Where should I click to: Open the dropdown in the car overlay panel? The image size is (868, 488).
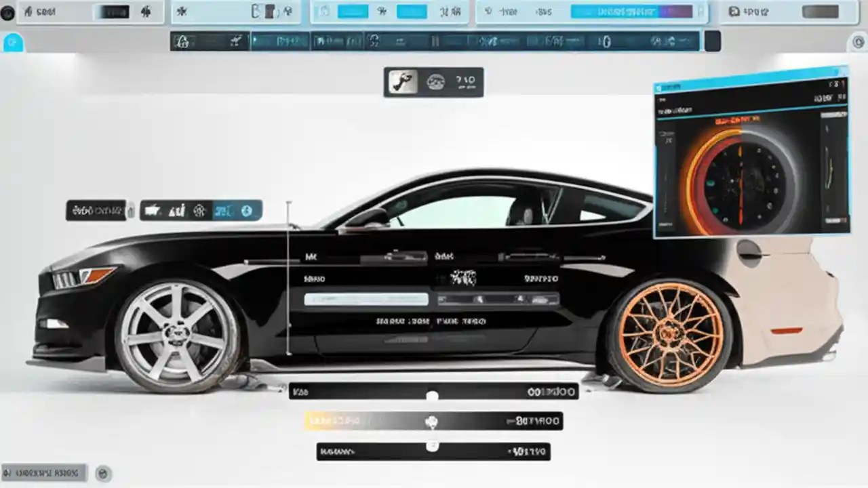pos(366,298)
